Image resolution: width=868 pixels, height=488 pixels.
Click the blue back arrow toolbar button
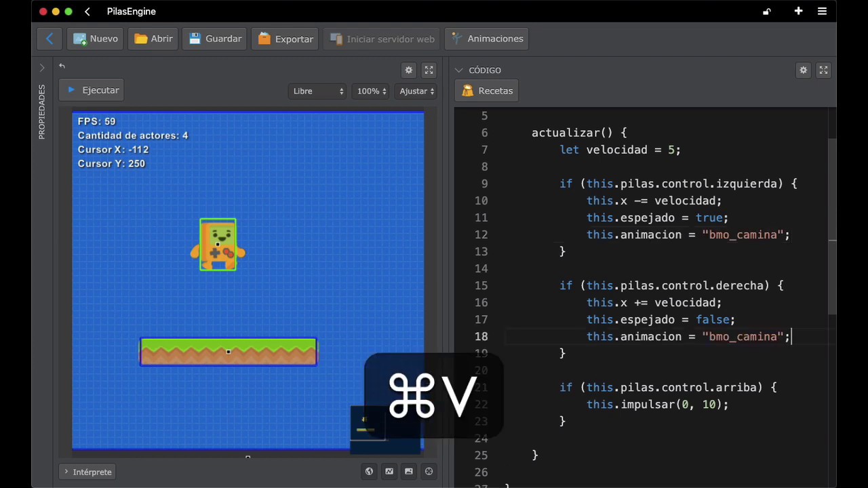point(50,39)
